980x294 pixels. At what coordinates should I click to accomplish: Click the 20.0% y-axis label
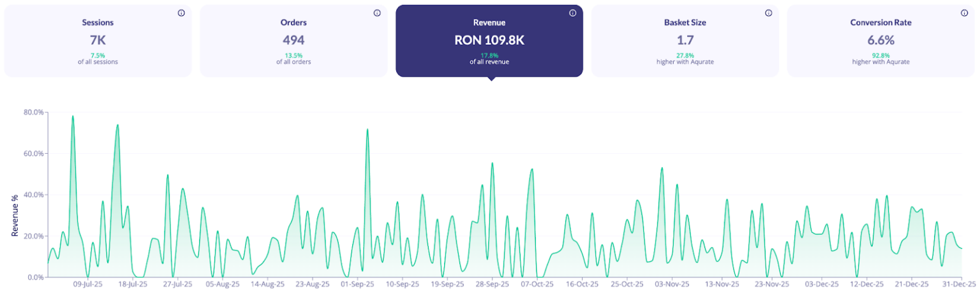[34, 236]
